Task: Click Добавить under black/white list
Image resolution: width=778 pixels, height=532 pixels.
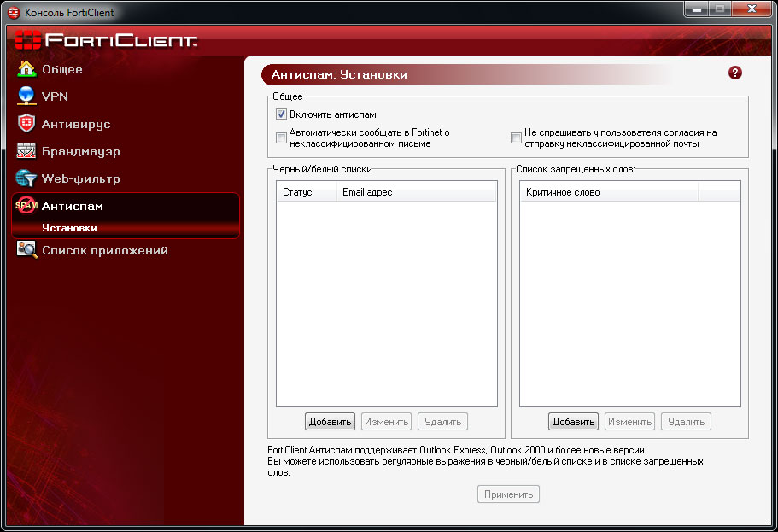Action: pos(330,421)
